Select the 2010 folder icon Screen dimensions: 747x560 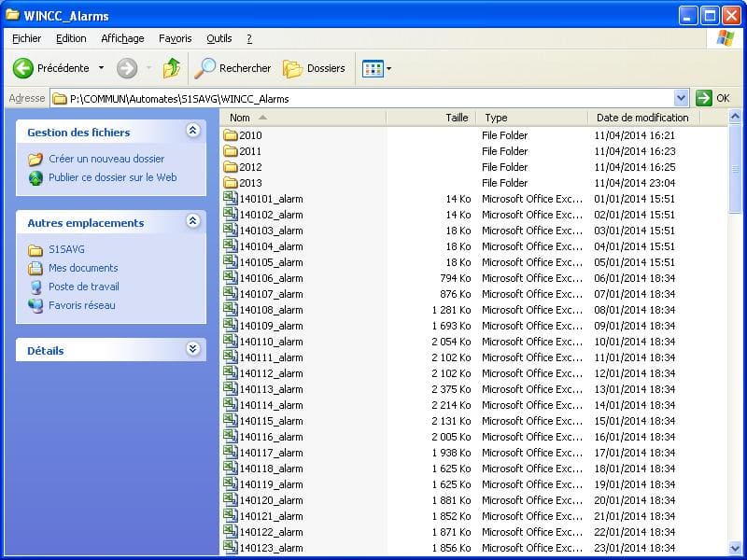(x=231, y=135)
